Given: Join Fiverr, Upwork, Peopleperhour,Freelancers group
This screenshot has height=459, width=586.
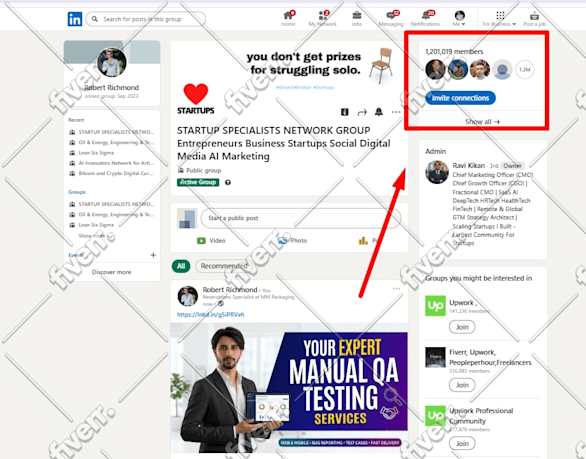Looking at the screenshot, I should [462, 385].
